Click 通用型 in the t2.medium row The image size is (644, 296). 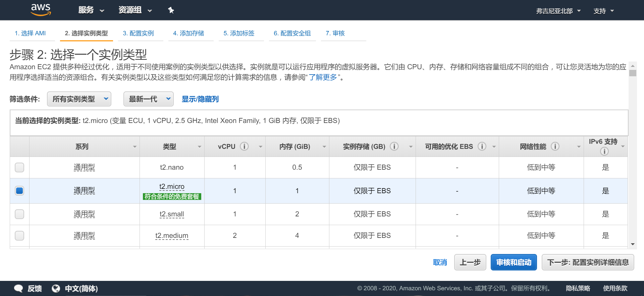(x=84, y=236)
